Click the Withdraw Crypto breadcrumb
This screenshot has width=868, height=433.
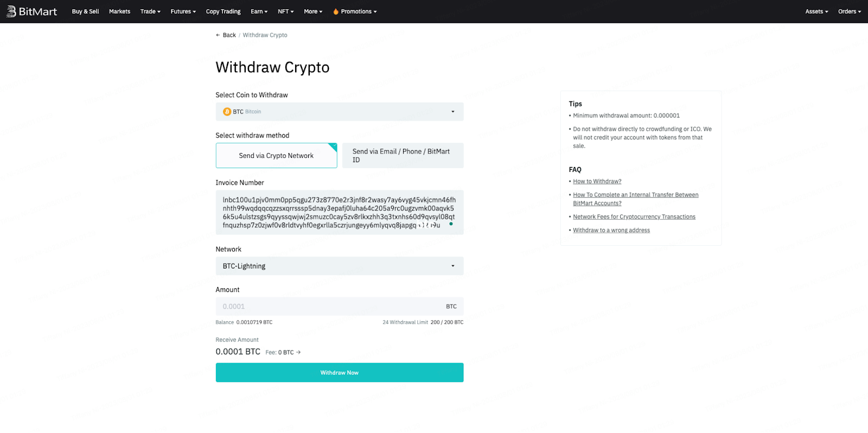click(265, 35)
